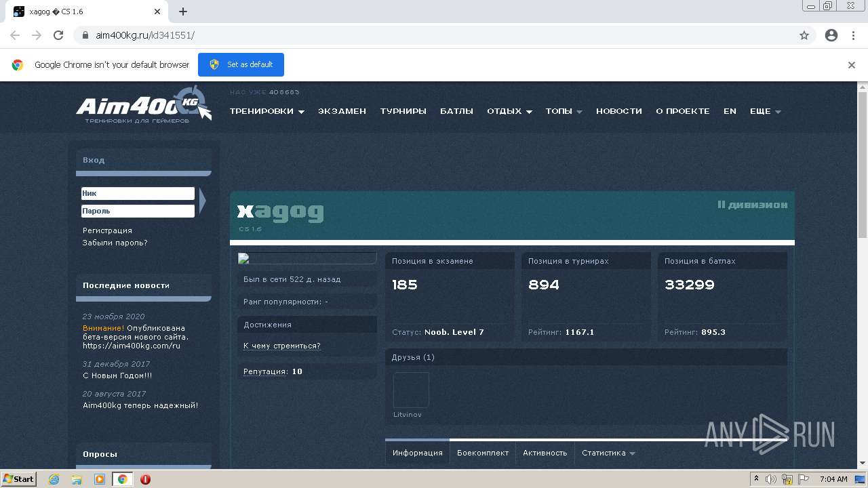
Task: Click the address bar URL field
Action: coord(434,35)
